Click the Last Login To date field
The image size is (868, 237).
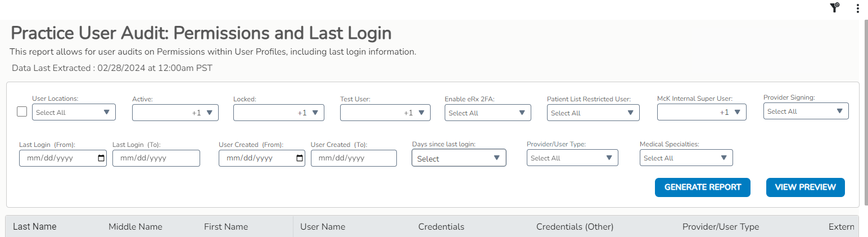[x=156, y=158]
